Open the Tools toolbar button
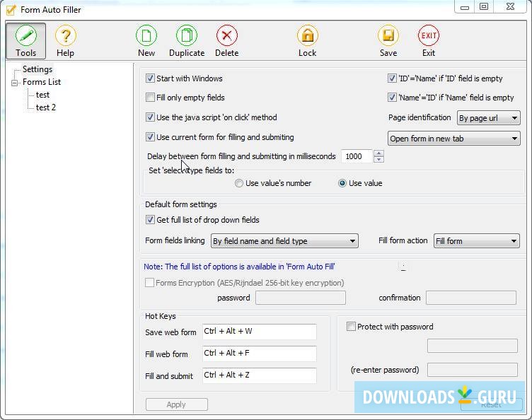The width and height of the screenshot is (532, 420). point(25,41)
